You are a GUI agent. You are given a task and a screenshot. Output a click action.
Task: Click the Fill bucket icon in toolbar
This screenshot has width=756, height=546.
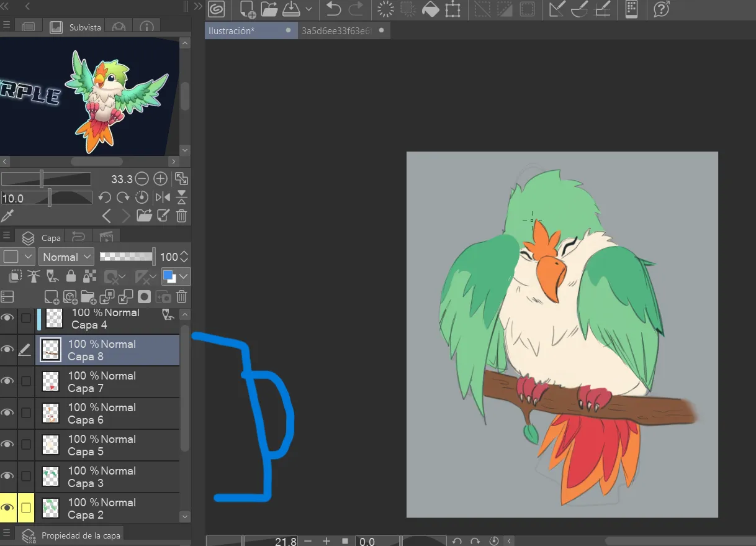[430, 9]
